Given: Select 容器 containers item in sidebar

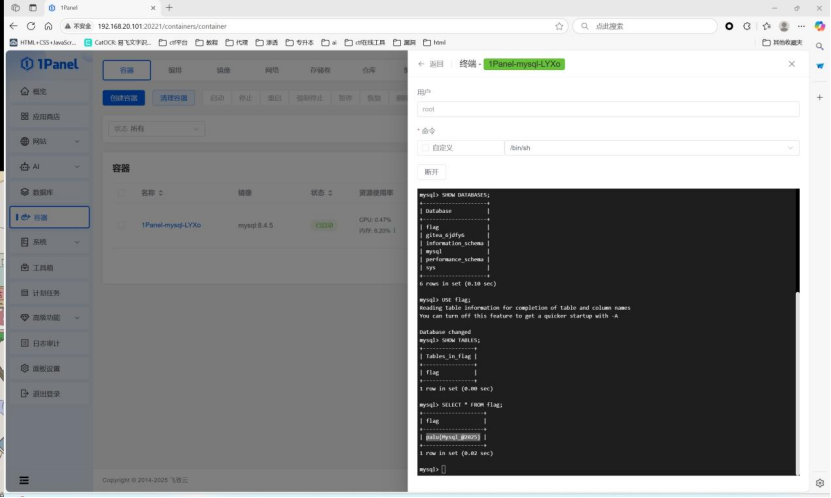Looking at the screenshot, I should [49, 217].
